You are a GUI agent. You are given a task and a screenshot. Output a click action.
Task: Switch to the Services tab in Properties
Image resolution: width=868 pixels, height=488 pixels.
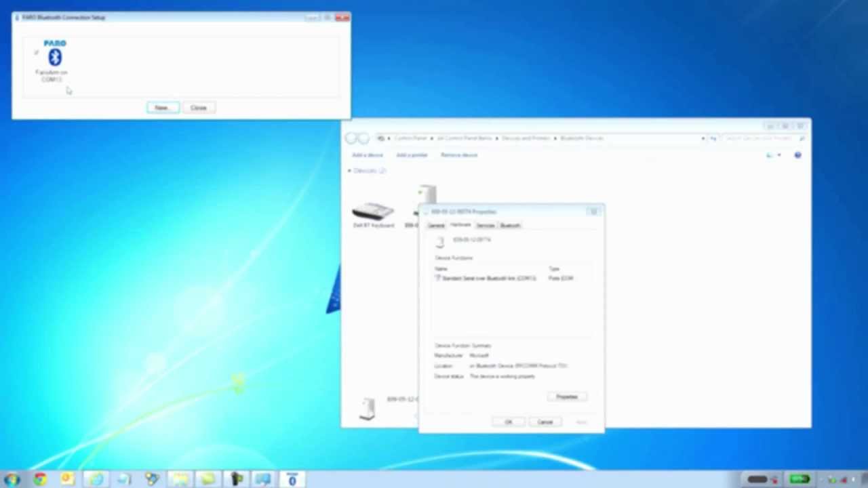[486, 226]
